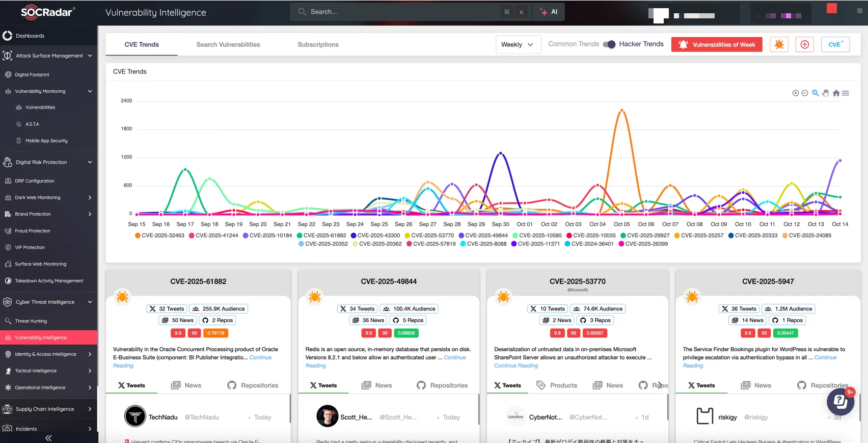Viewport: 868px width, 443px height.
Task: Toggle CVE-2025-61882 legend series
Action: [x=321, y=236]
